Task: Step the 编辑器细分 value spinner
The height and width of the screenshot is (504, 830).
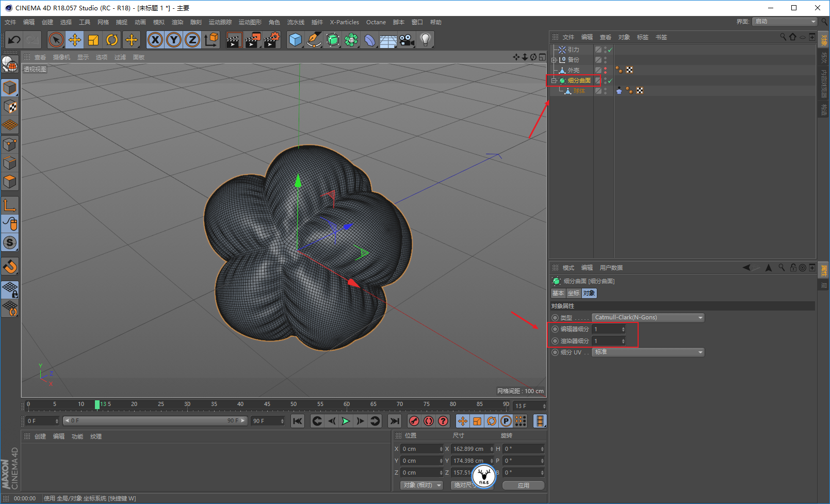Action: point(623,329)
